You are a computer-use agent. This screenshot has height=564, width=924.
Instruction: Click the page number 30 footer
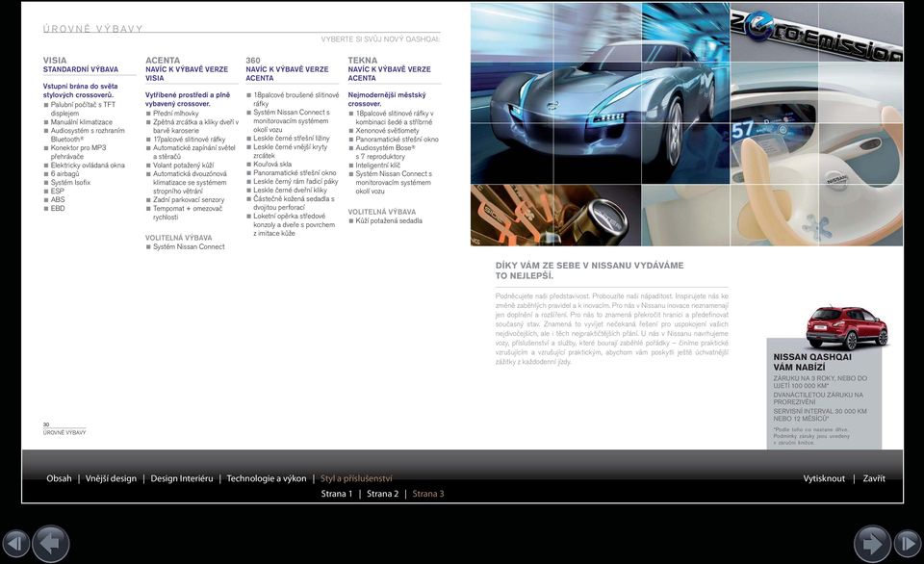[x=46, y=424]
